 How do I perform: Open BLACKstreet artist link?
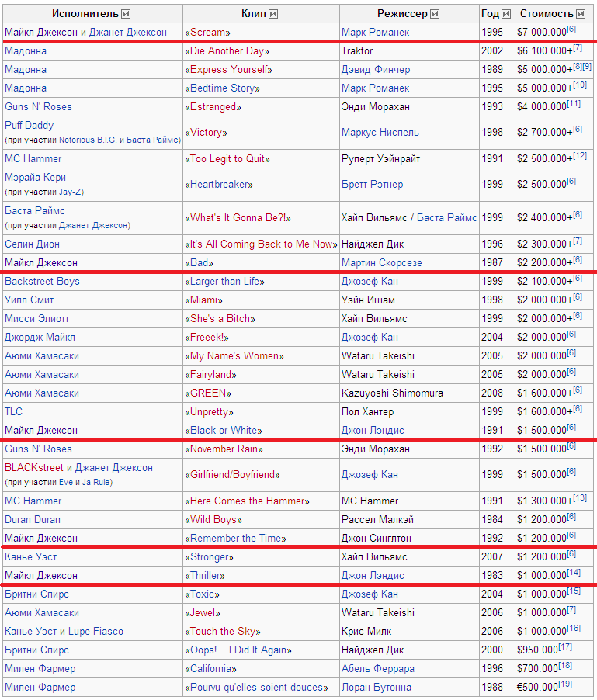click(34, 468)
